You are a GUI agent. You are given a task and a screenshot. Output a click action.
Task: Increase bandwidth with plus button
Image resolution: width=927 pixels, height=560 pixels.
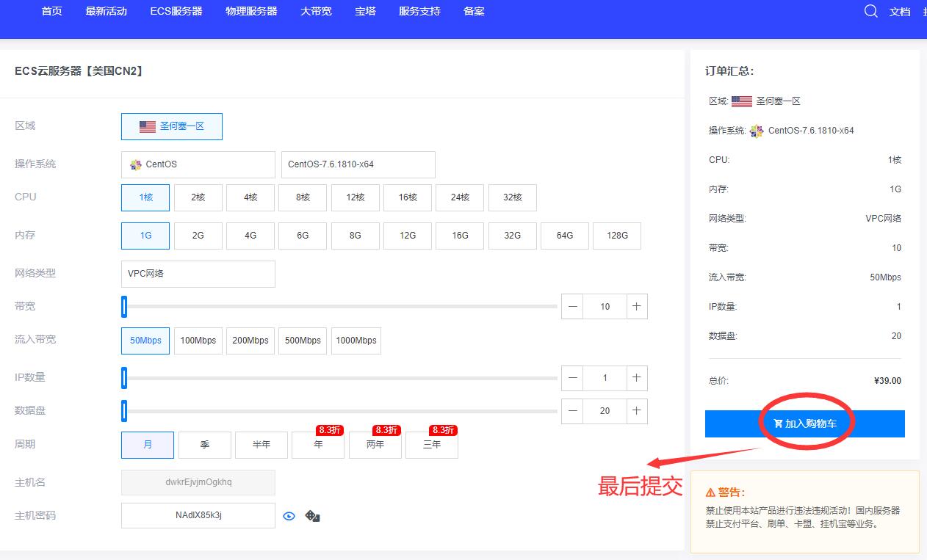pos(637,306)
